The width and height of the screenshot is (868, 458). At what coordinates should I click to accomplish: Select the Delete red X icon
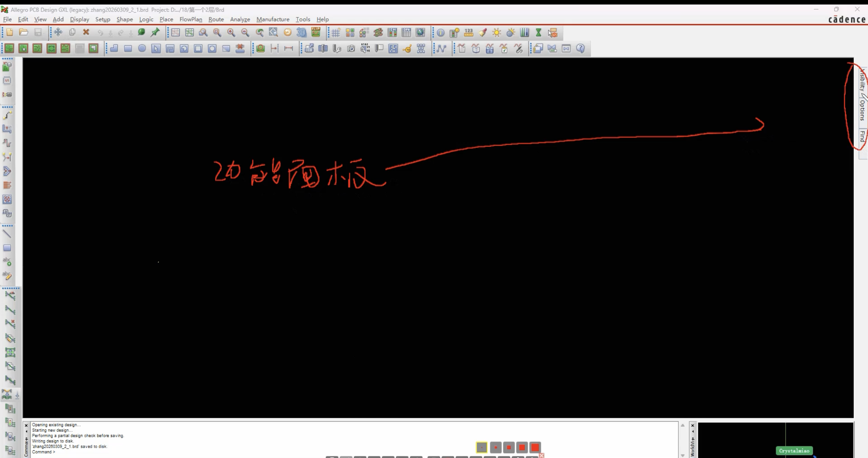click(x=86, y=32)
